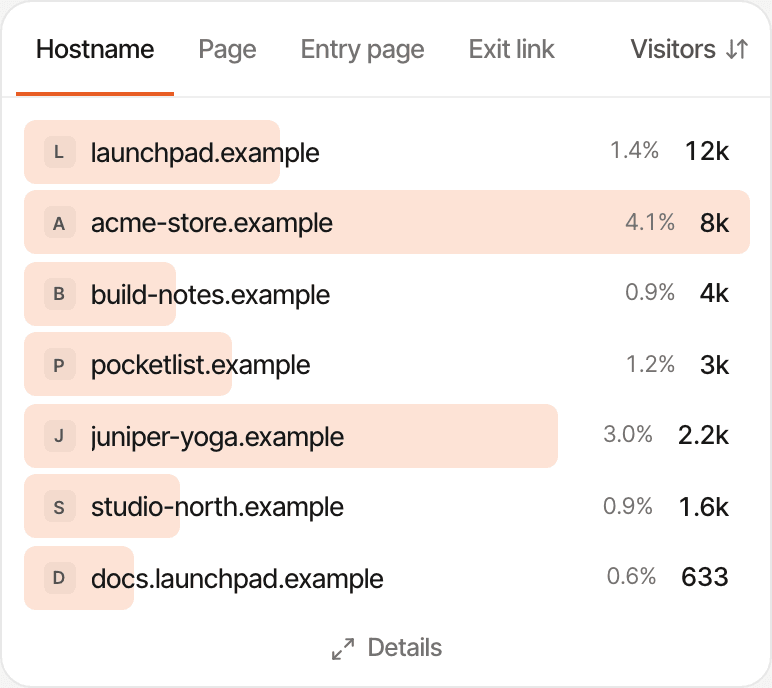Choose the juniper-yoga.example hostname
Viewport: 772px width, 688px height.
217,437
